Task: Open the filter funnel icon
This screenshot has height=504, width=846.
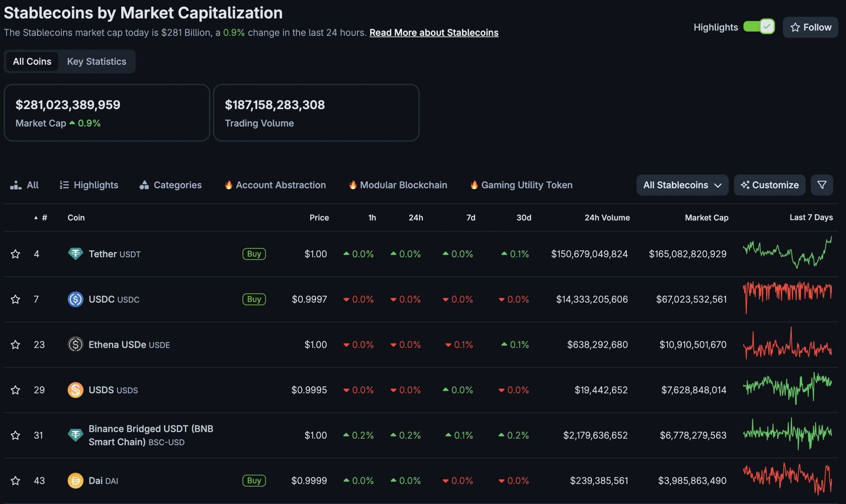Action: tap(822, 185)
